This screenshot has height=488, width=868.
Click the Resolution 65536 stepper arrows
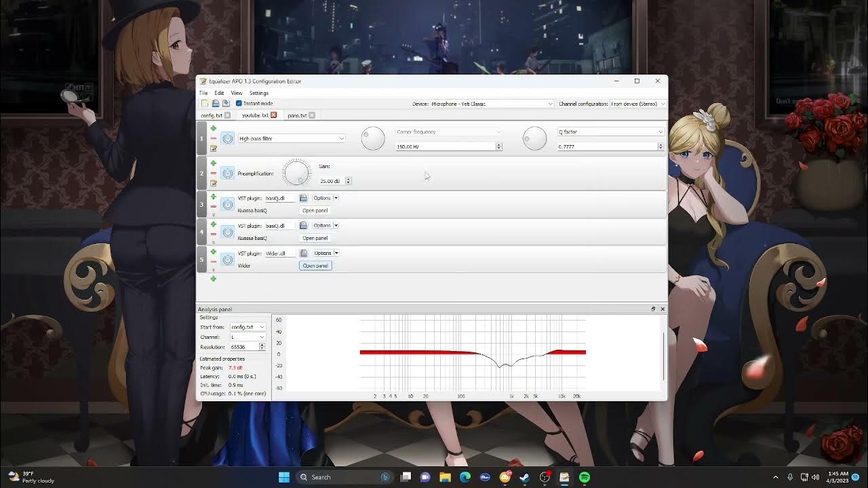[x=262, y=347]
